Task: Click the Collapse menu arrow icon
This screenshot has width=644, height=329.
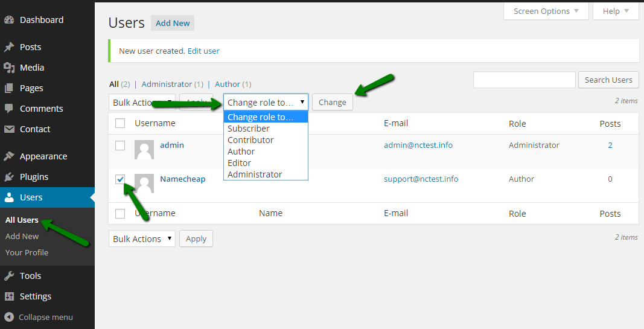Action: (x=9, y=317)
